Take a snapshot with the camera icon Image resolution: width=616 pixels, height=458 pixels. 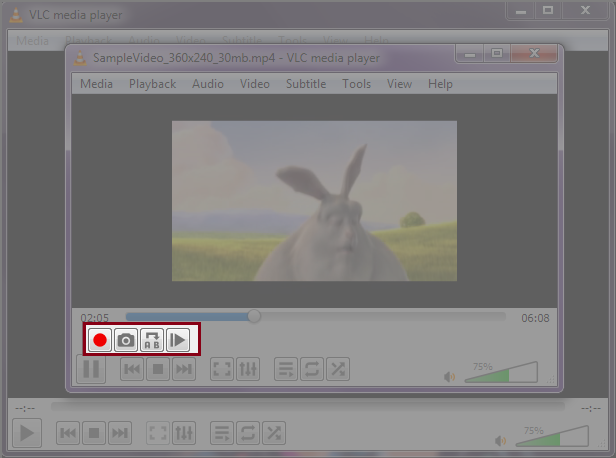(x=126, y=340)
